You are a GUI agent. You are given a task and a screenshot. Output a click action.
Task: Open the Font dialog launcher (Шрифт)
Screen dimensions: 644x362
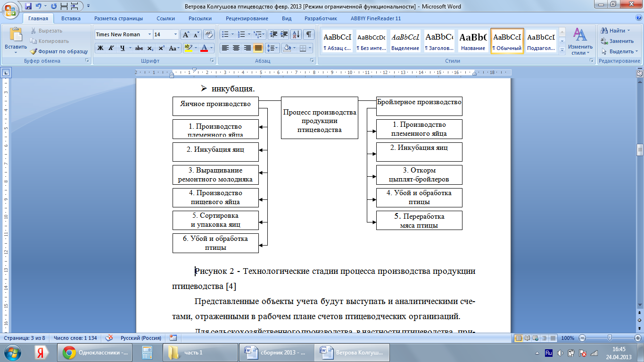pyautogui.click(x=212, y=61)
